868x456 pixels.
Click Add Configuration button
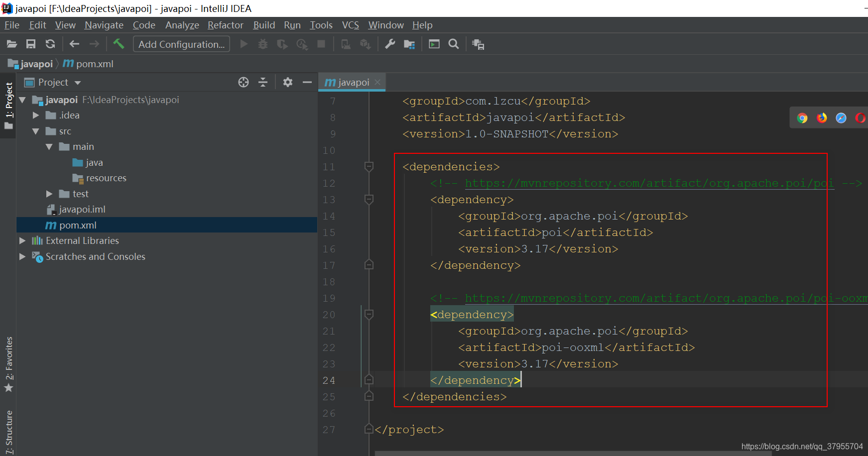click(181, 44)
